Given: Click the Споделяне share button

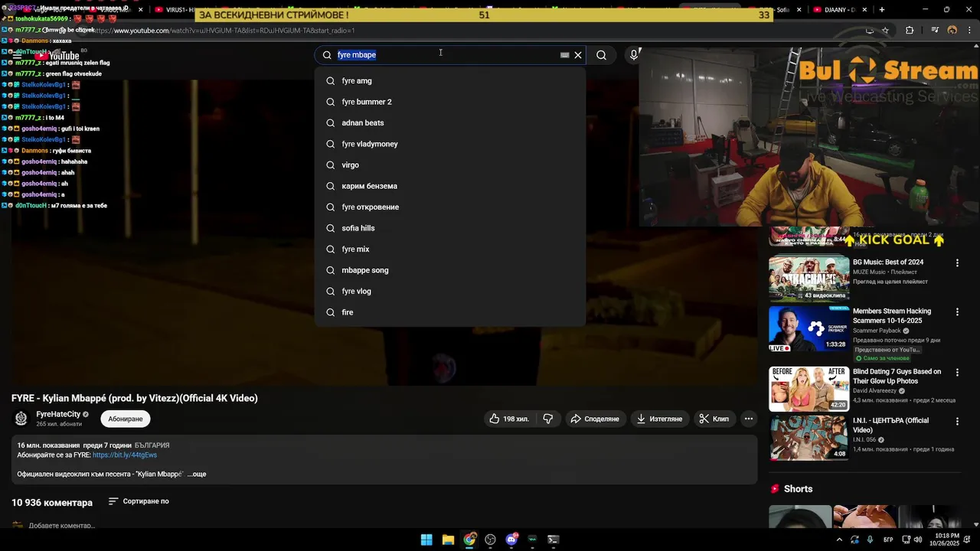Looking at the screenshot, I should point(595,419).
